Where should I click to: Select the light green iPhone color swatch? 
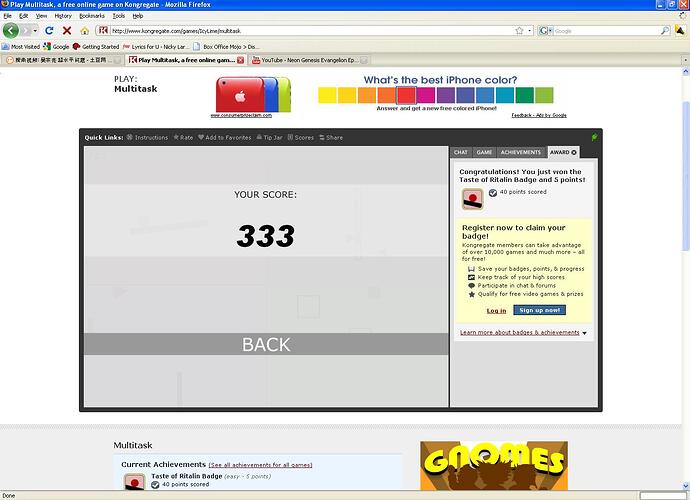click(544, 95)
